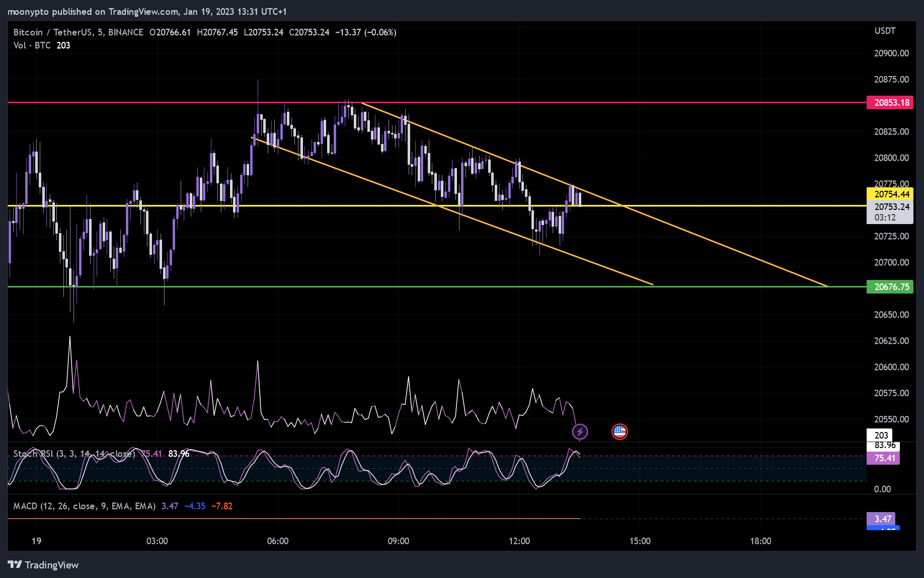Click the Vol · BTC indicator label

(32, 45)
